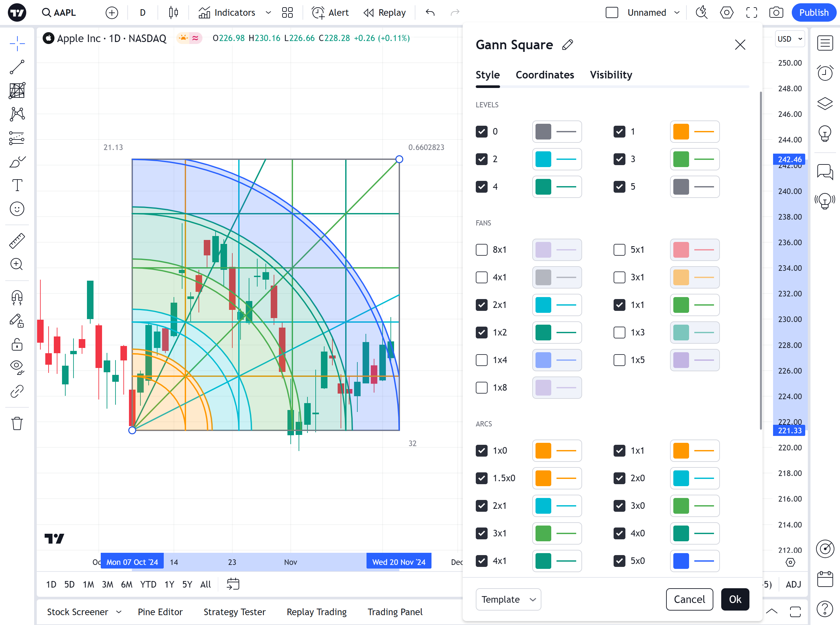Viewport: 840px width, 625px height.
Task: Expand the Unnamed layout dropdown
Action: (x=677, y=12)
